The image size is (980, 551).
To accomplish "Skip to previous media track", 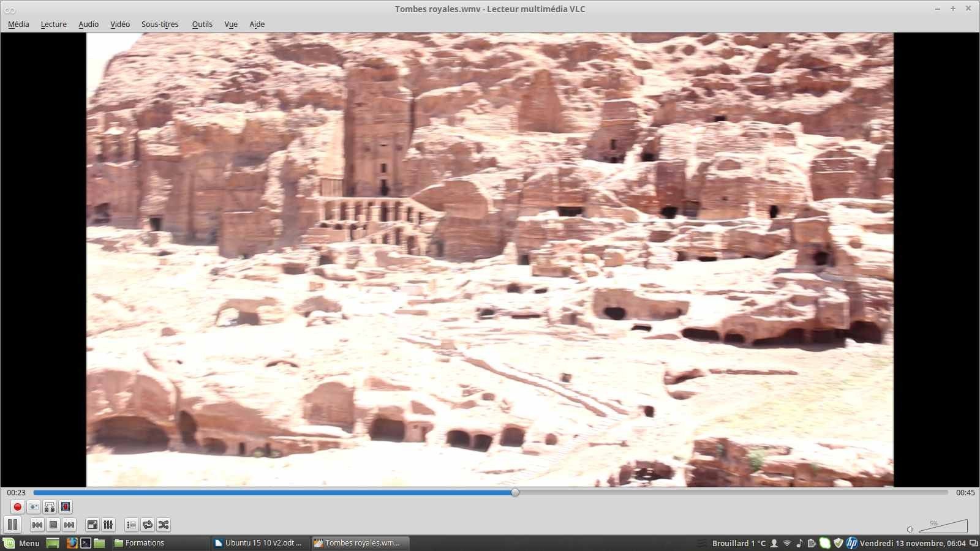I will pyautogui.click(x=37, y=525).
